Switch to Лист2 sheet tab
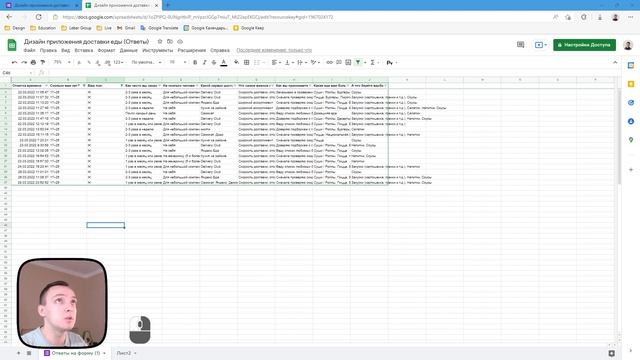Screen dimensions: 640x360 point(124,353)
